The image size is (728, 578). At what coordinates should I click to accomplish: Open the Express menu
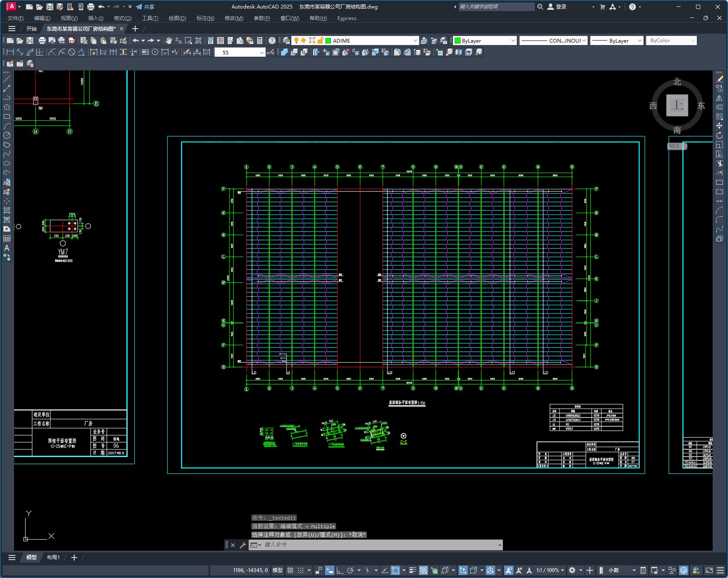tap(347, 18)
